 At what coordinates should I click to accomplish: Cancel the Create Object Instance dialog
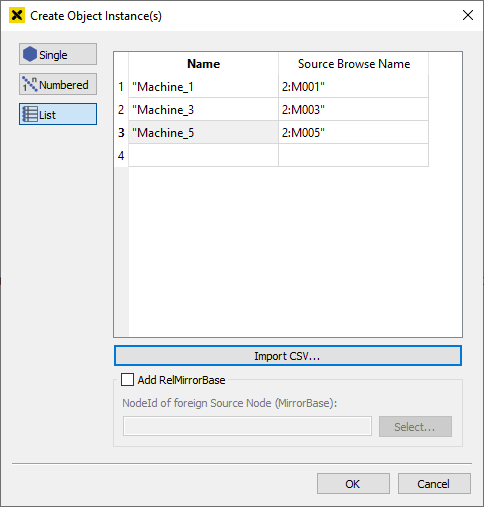point(434,483)
